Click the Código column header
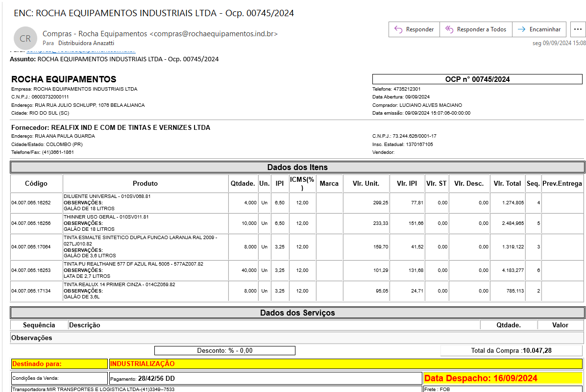586x392 pixels. [36, 184]
